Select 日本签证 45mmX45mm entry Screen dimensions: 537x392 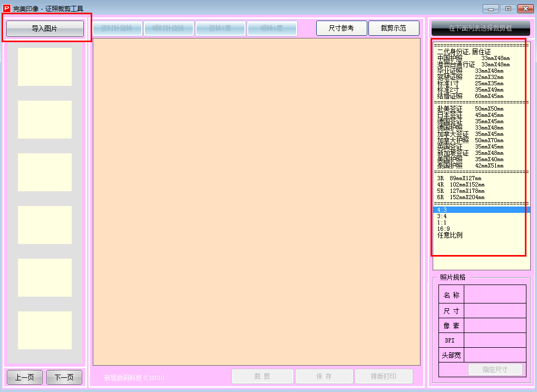point(481,115)
